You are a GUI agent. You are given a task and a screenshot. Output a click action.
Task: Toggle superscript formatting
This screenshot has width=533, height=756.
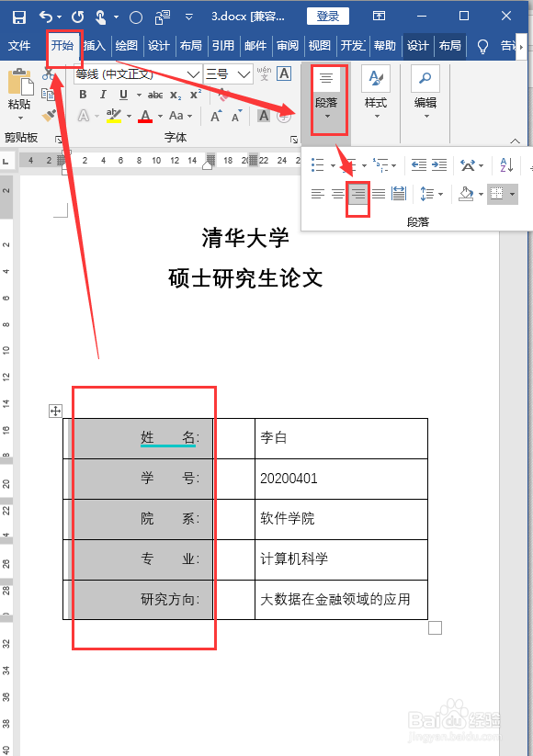coord(196,95)
